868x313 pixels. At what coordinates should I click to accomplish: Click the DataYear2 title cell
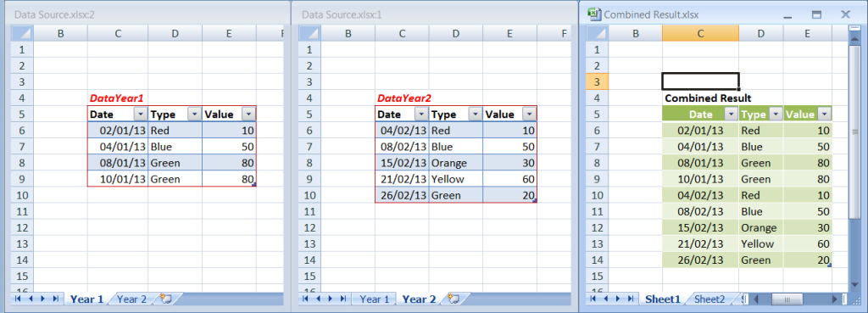coord(402,98)
